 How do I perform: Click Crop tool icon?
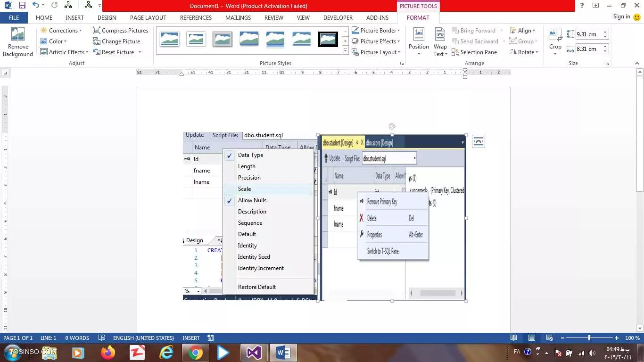555,34
